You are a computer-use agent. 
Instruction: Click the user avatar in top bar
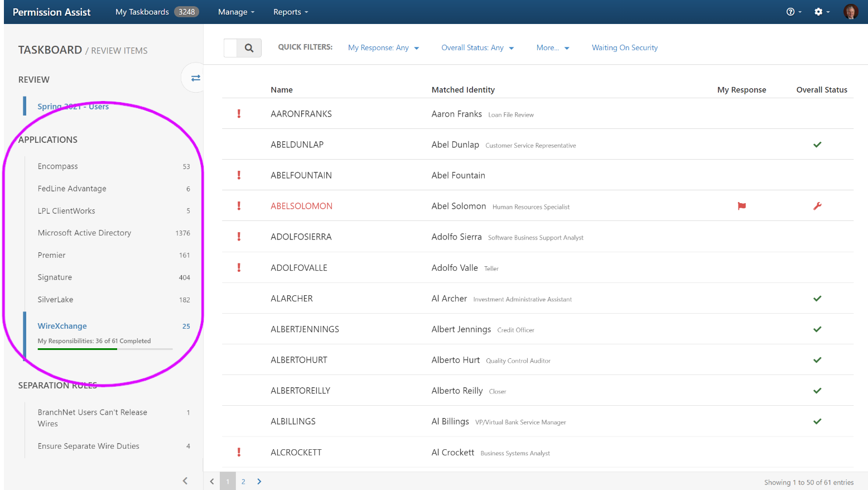coord(851,12)
